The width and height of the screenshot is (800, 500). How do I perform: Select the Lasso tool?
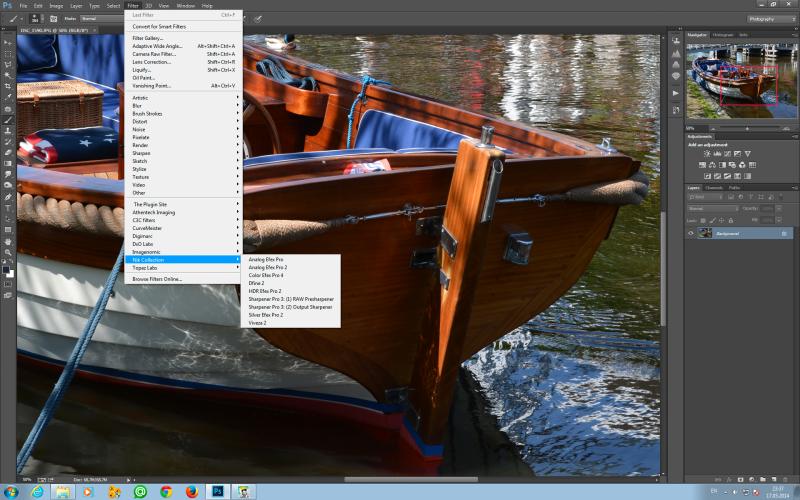tap(8, 65)
